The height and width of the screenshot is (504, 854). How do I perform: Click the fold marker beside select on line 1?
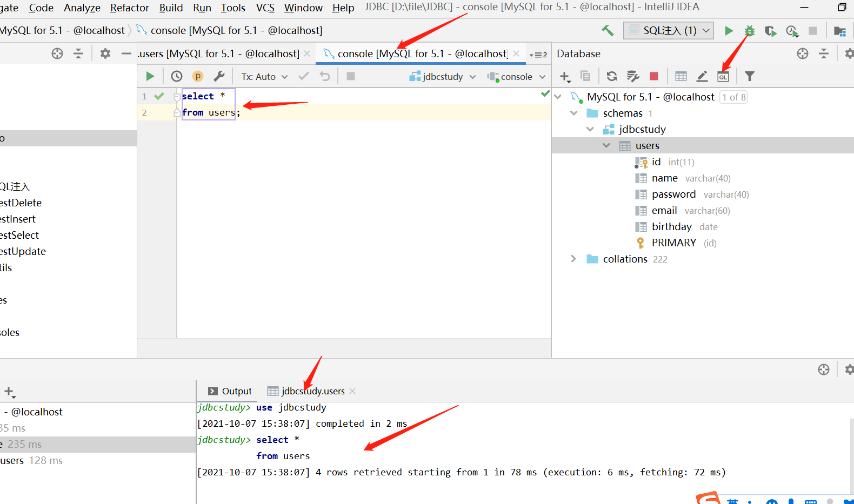pos(177,96)
